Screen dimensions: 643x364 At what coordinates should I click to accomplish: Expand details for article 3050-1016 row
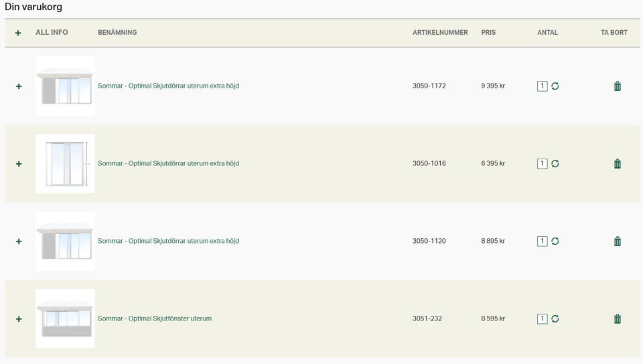click(19, 164)
